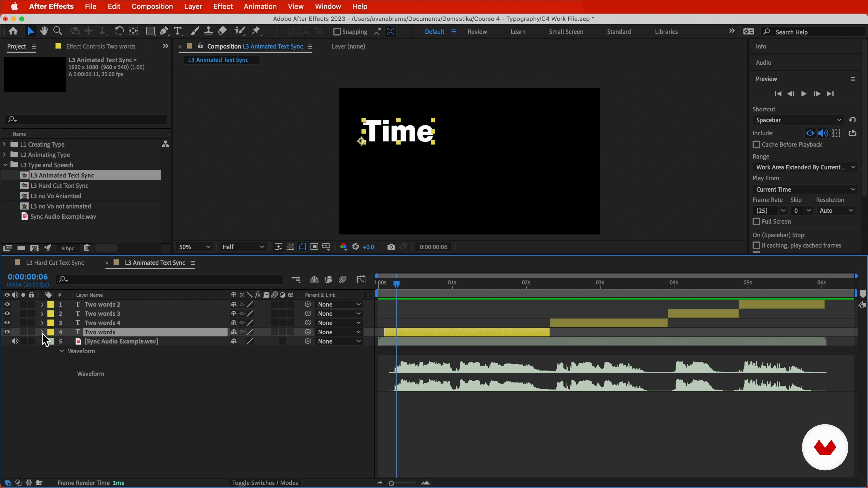Select the Rotation tool
This screenshot has width=868, height=488.
pyautogui.click(x=119, y=31)
